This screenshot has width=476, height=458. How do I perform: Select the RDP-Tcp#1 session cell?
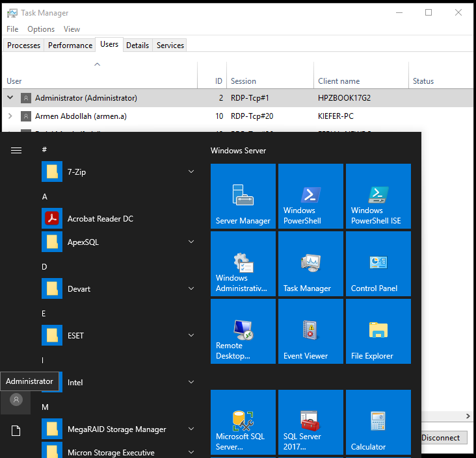tap(250, 98)
